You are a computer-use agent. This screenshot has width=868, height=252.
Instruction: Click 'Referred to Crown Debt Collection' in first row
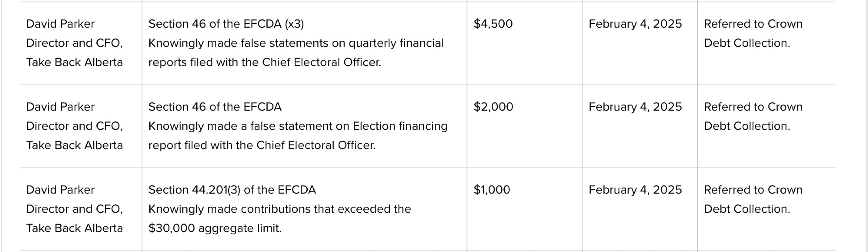click(753, 33)
